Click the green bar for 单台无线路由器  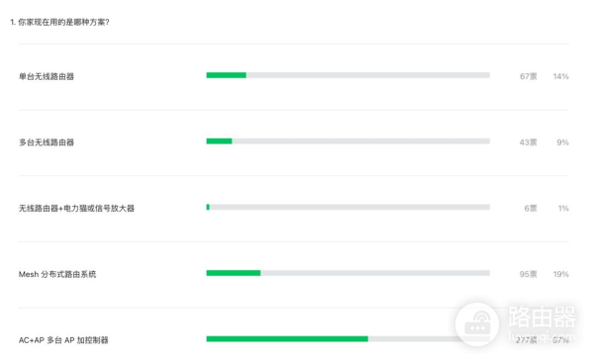(226, 75)
